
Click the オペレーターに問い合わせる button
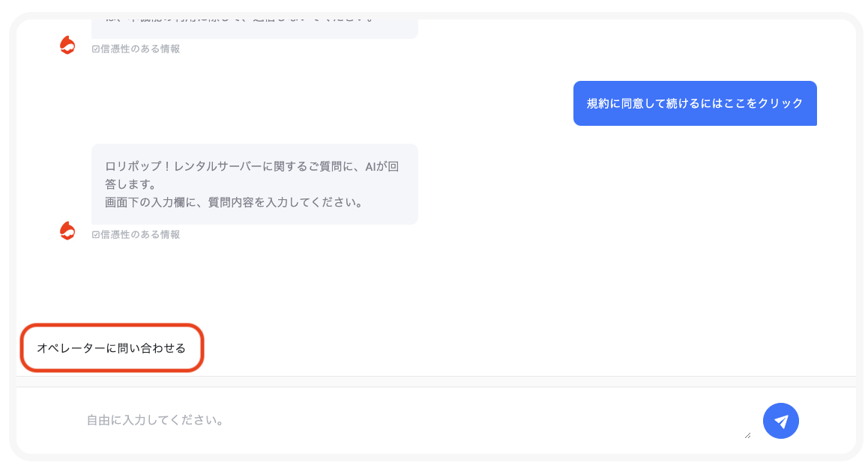pos(112,347)
